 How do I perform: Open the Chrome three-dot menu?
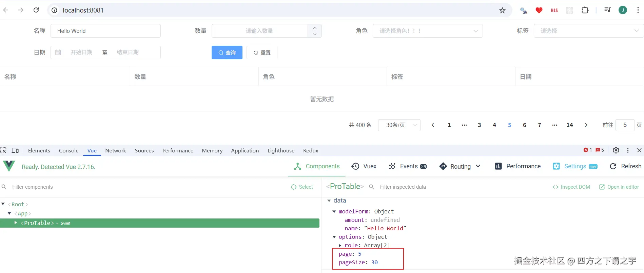click(638, 10)
